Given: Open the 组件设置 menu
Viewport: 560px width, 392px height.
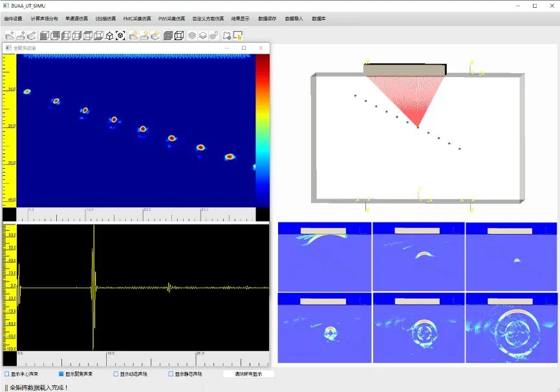Looking at the screenshot, I should pyautogui.click(x=13, y=19).
